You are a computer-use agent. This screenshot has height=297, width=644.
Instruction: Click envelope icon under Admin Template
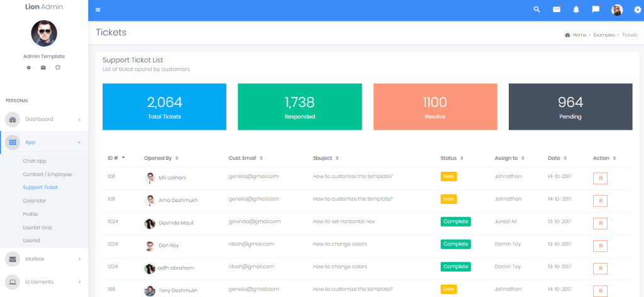[x=43, y=67]
